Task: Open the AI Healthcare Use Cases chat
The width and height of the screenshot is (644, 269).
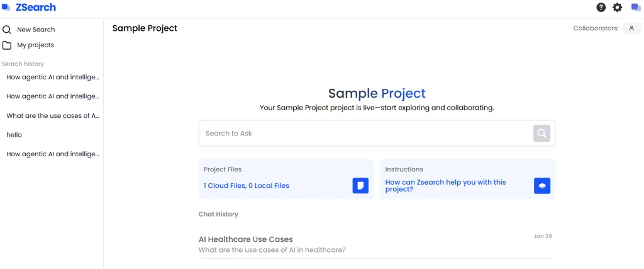Action: coord(246,239)
